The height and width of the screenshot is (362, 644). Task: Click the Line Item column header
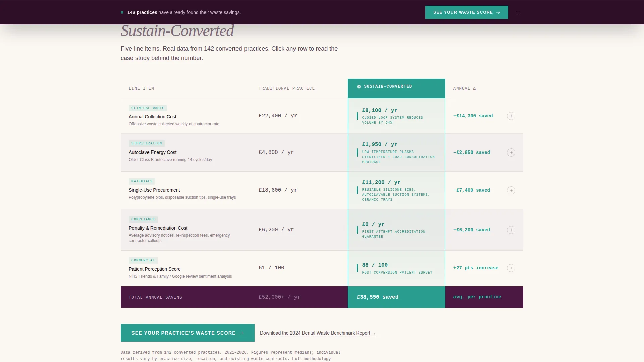141,88
